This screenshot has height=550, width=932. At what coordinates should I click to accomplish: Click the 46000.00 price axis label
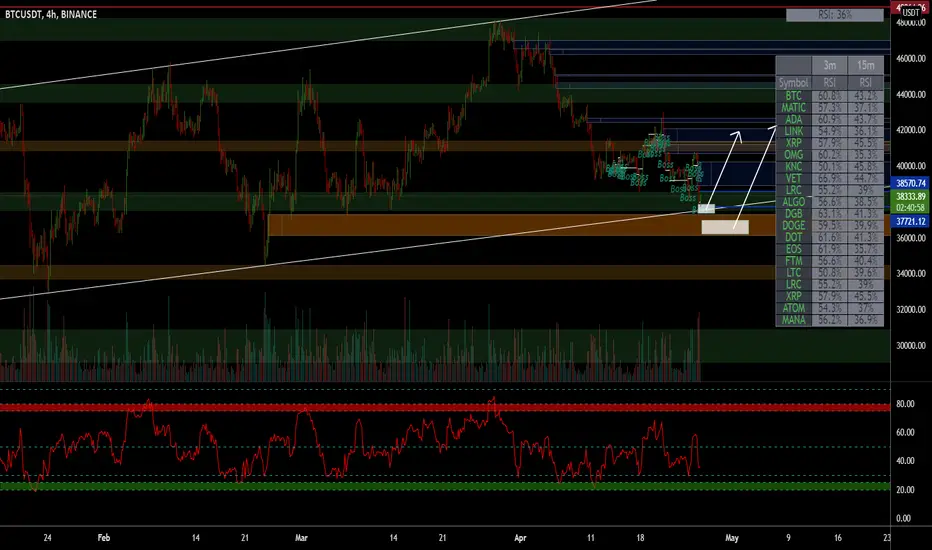tap(911, 58)
